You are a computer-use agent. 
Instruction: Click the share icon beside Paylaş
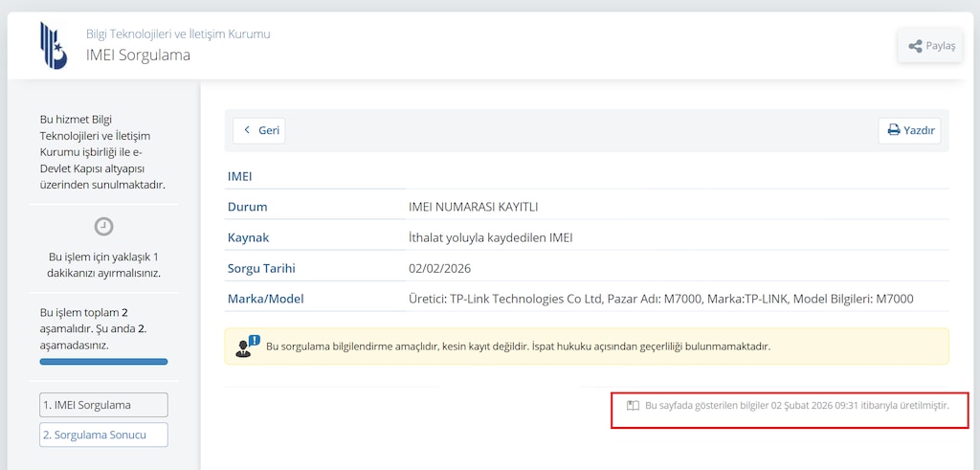(x=915, y=46)
